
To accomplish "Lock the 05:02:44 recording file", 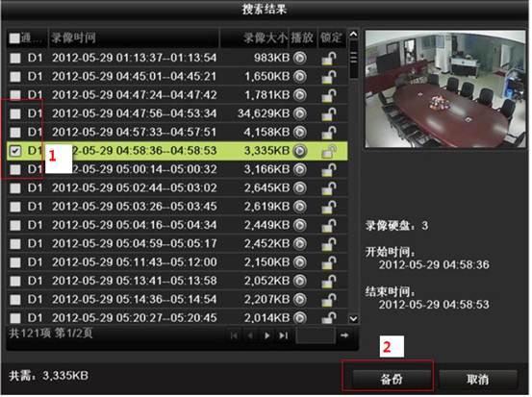I will coord(330,188).
